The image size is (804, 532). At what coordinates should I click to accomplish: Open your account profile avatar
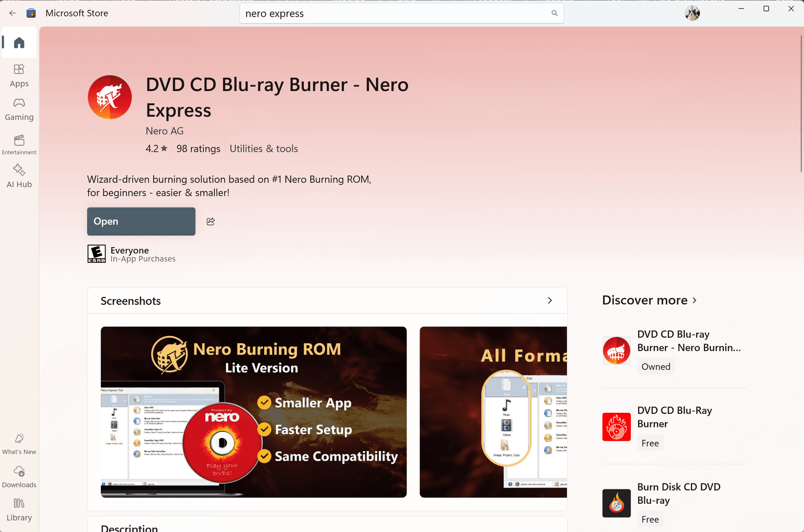pyautogui.click(x=693, y=13)
